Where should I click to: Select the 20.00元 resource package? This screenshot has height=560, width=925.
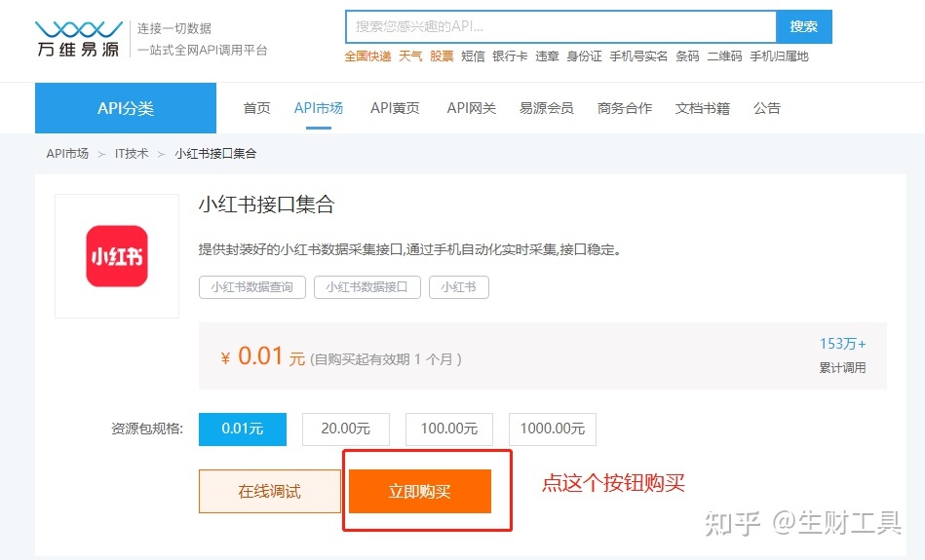click(x=346, y=429)
